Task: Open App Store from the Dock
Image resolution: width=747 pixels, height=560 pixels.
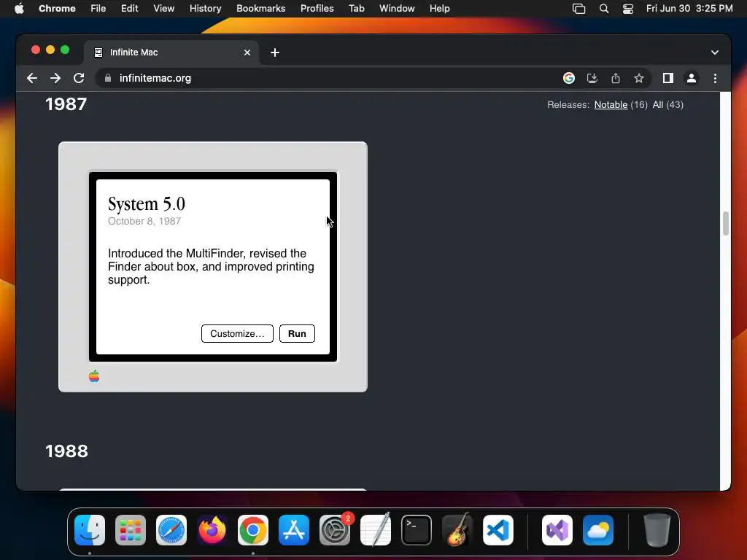Action: point(294,530)
